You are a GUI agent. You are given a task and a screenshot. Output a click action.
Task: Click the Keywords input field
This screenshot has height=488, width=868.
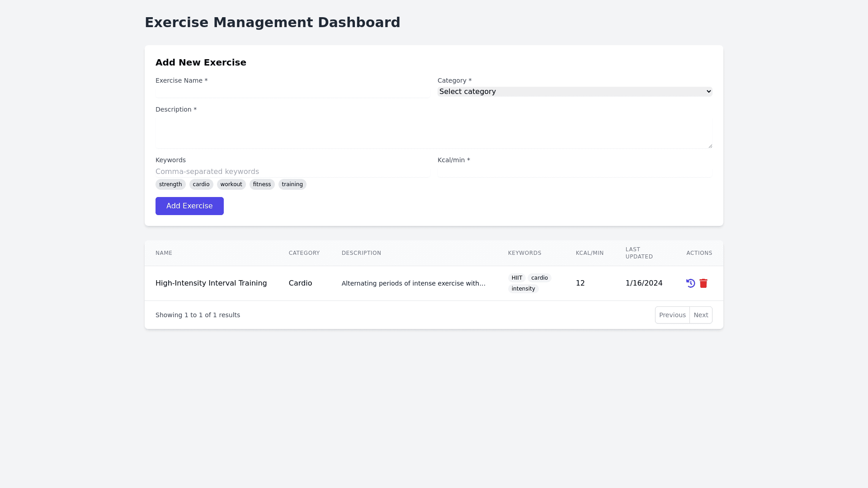tap(292, 172)
